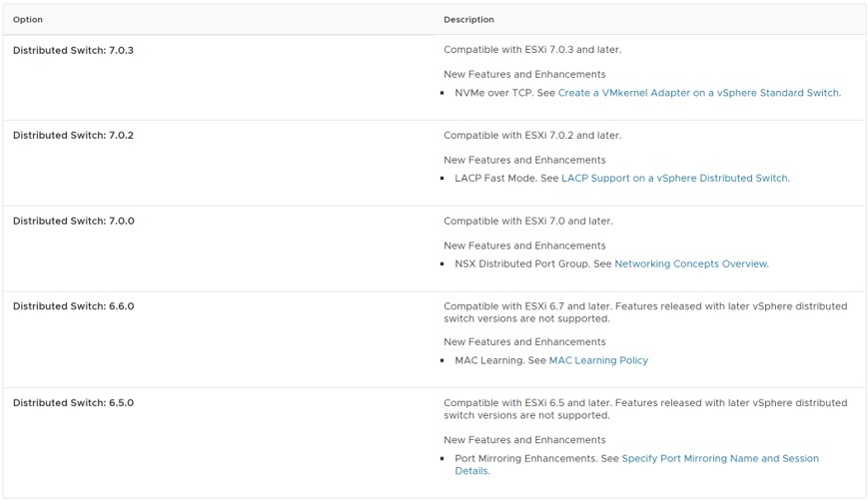This screenshot has width=868, height=501.
Task: Click 'New Features and Enhancements' in 7.0.0 row
Action: click(x=524, y=246)
